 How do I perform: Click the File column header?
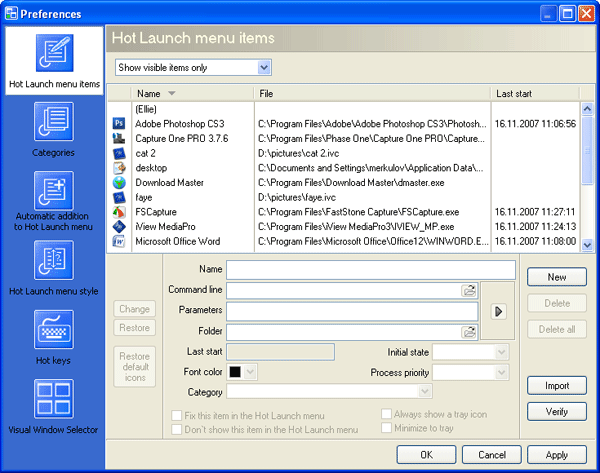point(372,93)
